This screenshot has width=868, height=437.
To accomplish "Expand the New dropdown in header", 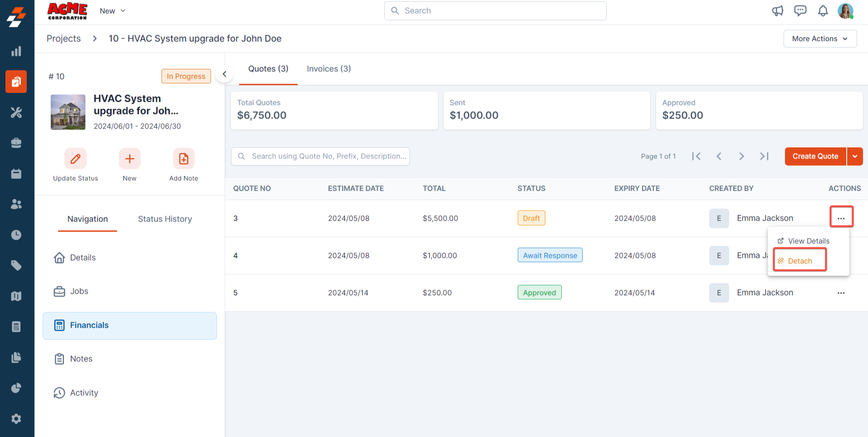I will [112, 11].
